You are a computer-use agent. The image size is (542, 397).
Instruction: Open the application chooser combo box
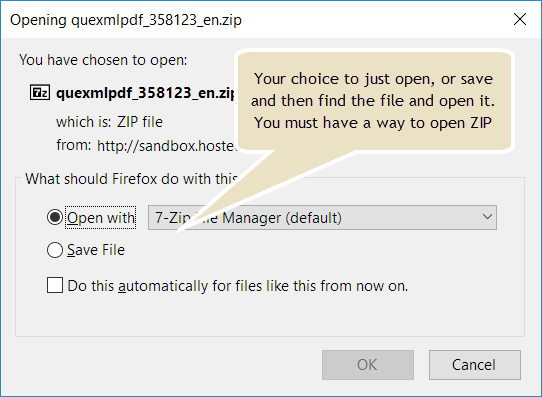[322, 217]
